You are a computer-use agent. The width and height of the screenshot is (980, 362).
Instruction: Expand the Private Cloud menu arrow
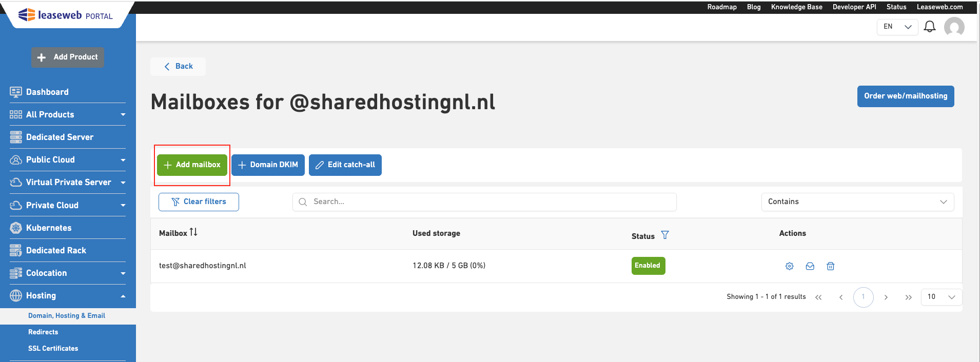123,206
